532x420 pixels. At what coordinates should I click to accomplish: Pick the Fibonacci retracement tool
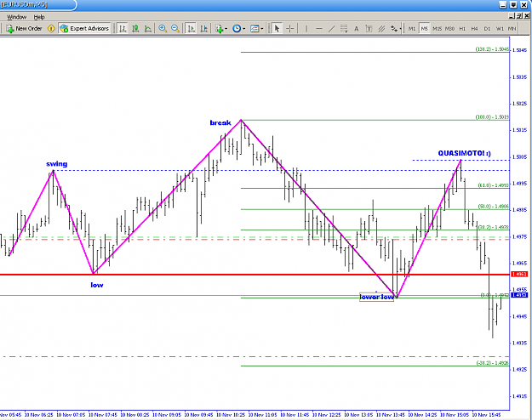344,28
